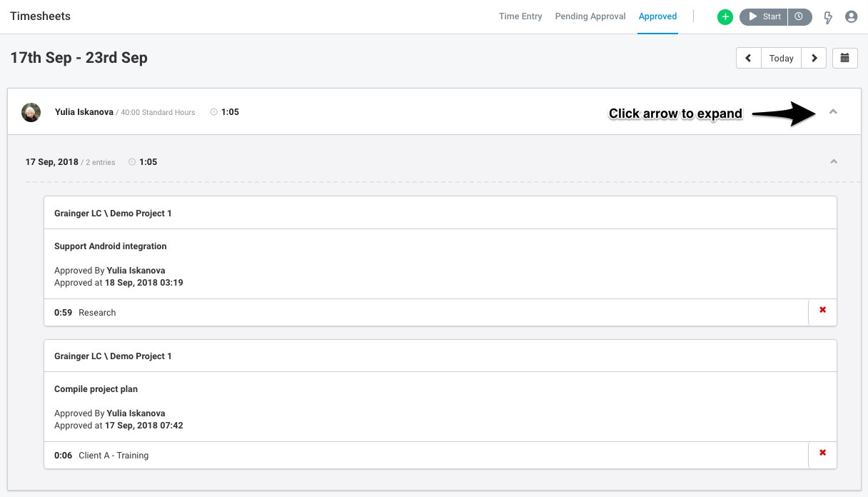Open the user account profile icon
The height and width of the screenshot is (497, 868).
[851, 17]
